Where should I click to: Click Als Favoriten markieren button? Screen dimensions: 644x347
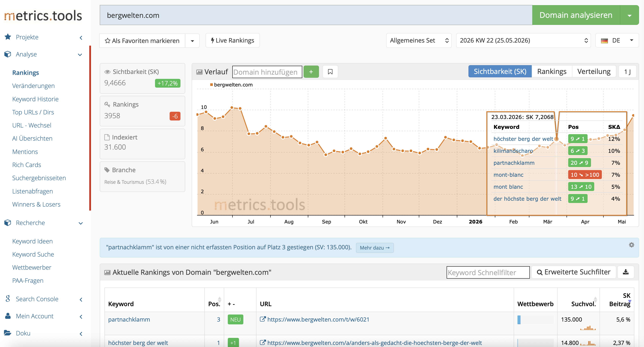tap(142, 41)
